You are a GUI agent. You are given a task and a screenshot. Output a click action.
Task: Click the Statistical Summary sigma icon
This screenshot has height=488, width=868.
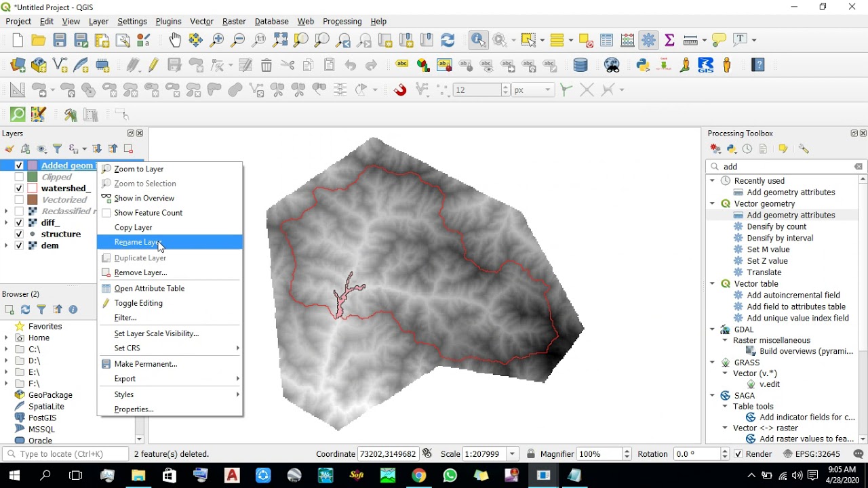coord(670,40)
